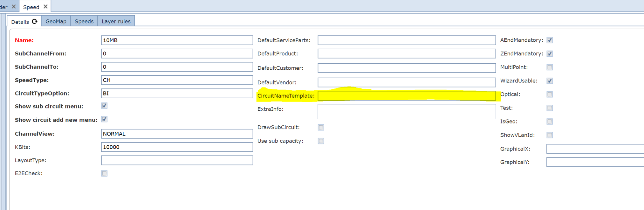Switch to the GeoMap tab

(56, 21)
